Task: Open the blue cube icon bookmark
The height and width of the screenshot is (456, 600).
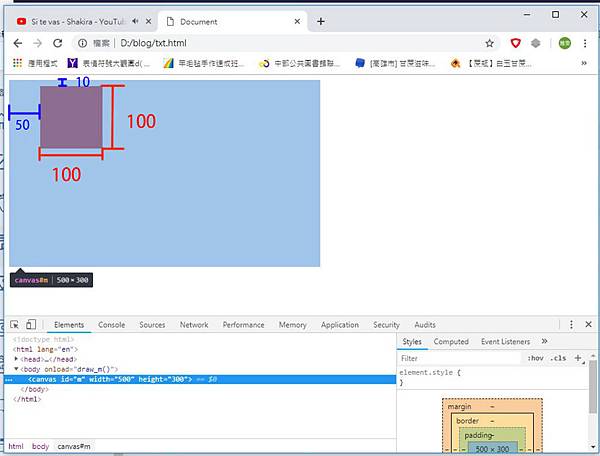Action: point(395,63)
